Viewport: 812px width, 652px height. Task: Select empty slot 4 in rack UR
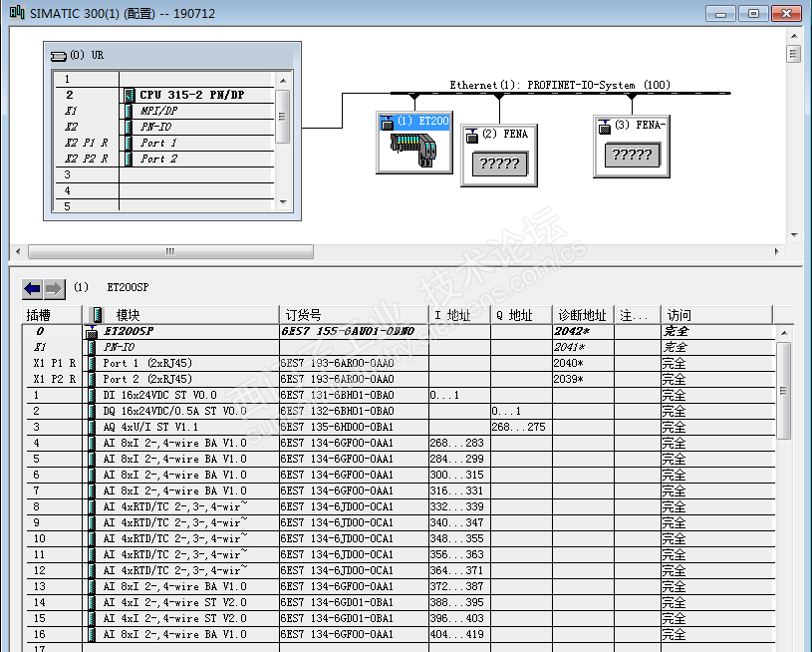164,190
